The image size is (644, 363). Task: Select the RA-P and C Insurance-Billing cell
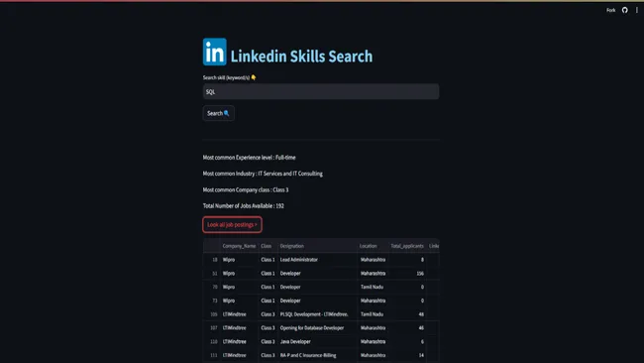[x=317, y=355]
